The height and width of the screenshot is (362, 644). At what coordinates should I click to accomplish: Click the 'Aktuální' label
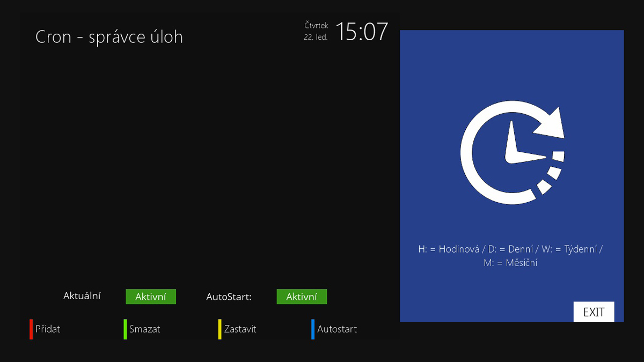[x=82, y=295]
